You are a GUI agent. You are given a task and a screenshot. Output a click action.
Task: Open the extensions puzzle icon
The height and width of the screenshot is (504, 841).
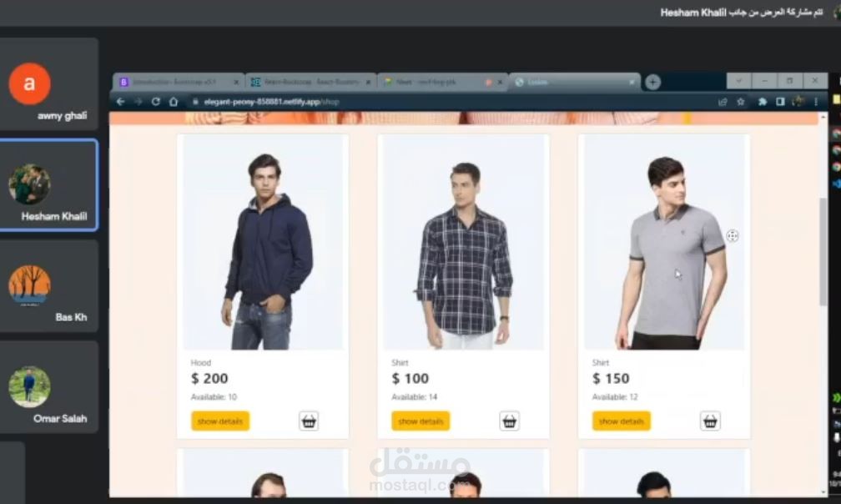763,101
